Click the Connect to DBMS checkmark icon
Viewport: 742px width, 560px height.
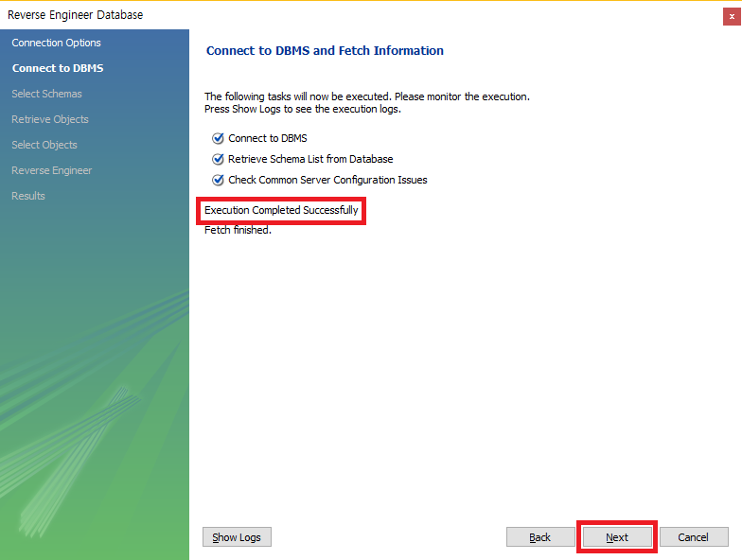point(218,138)
